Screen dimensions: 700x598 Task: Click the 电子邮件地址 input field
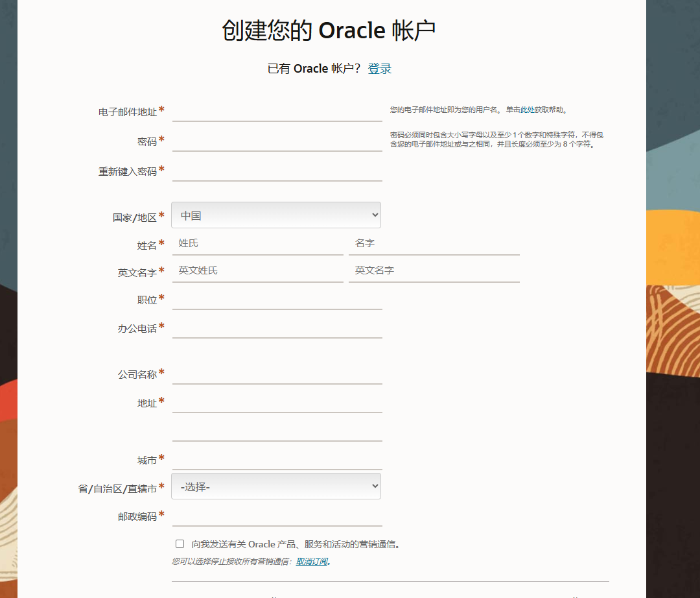(x=277, y=112)
